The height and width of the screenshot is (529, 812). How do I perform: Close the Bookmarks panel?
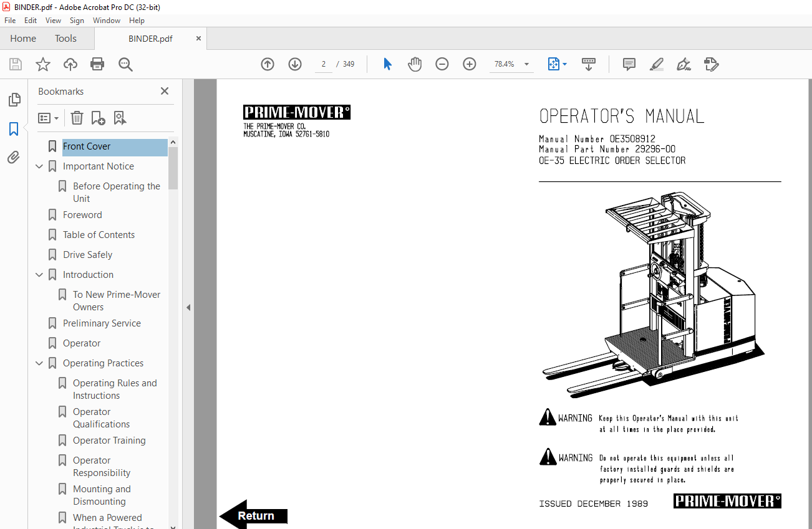click(165, 91)
